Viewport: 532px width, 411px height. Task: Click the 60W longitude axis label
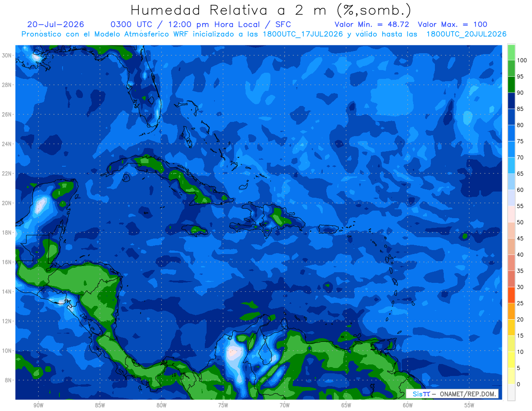pyautogui.click(x=408, y=405)
